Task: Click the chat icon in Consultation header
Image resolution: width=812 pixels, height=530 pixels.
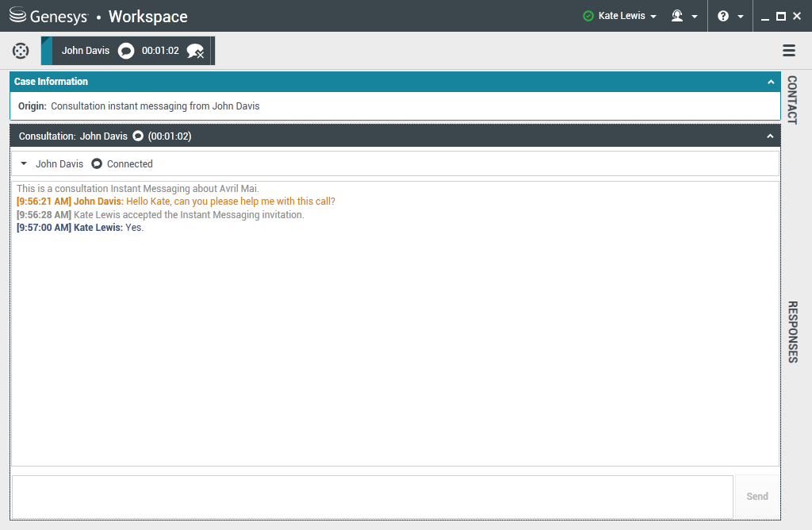Action: tap(138, 136)
